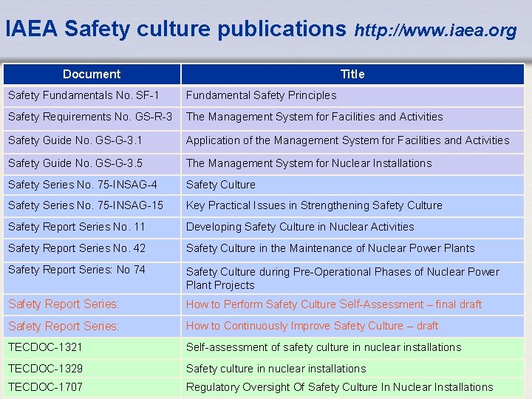Click the slide title 'IAEA Safety culture publications'
The image size is (532, 399).
(x=176, y=29)
